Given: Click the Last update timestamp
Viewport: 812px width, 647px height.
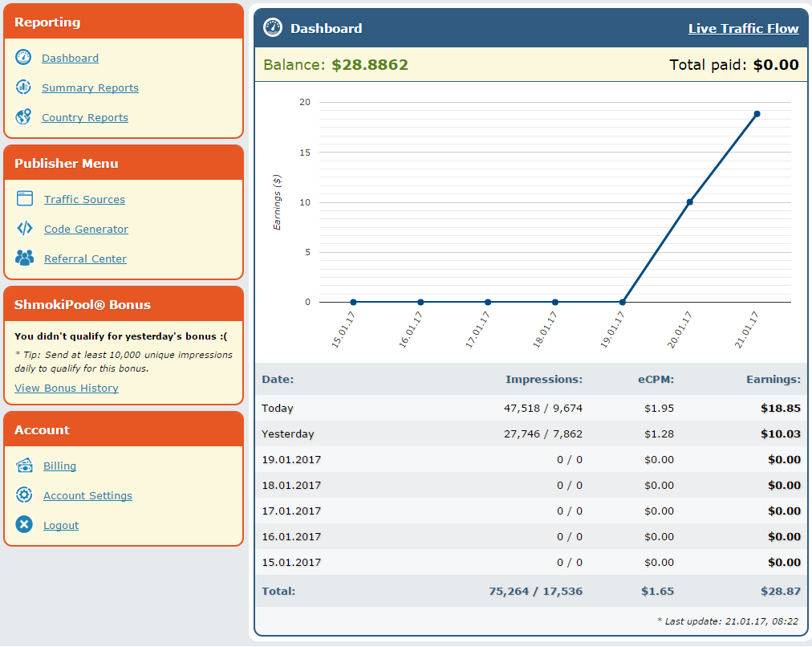Looking at the screenshot, I should coord(728,621).
